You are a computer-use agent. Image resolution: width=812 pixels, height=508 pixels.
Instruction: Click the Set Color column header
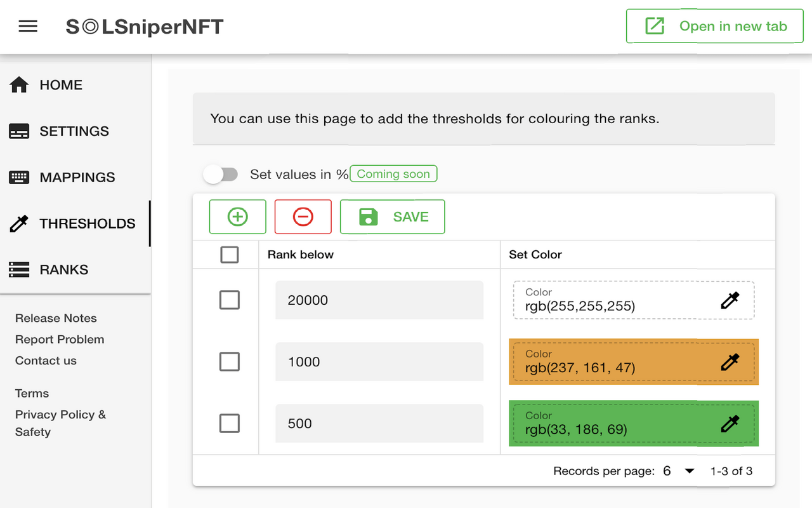pyautogui.click(x=535, y=255)
